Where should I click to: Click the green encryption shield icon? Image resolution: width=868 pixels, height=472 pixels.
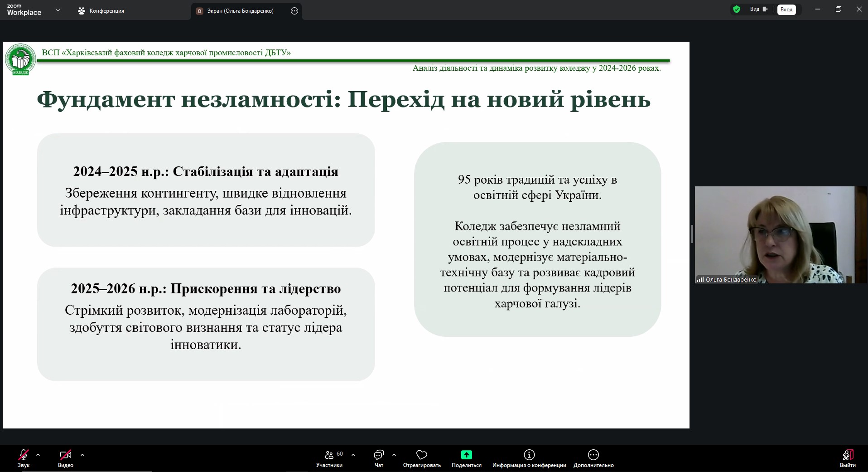(x=737, y=9)
